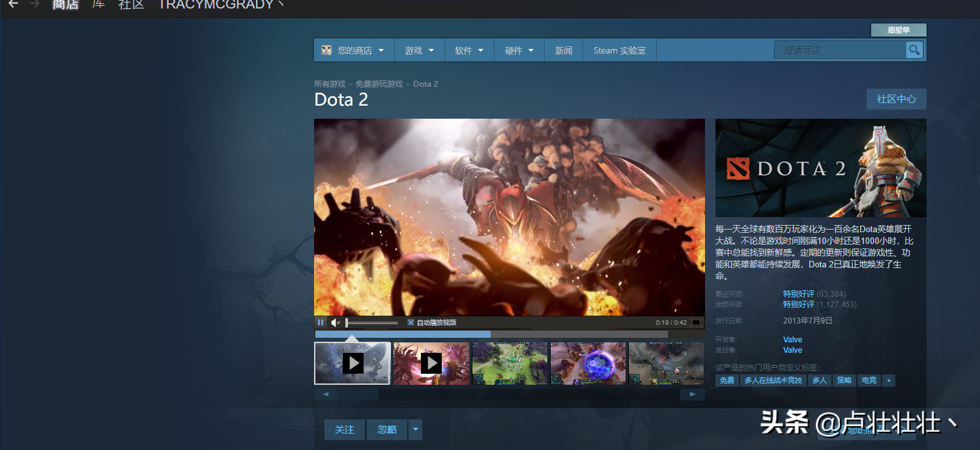Image resolution: width=980 pixels, height=450 pixels.
Task: Add a tag using the plus button
Action: pos(889,380)
